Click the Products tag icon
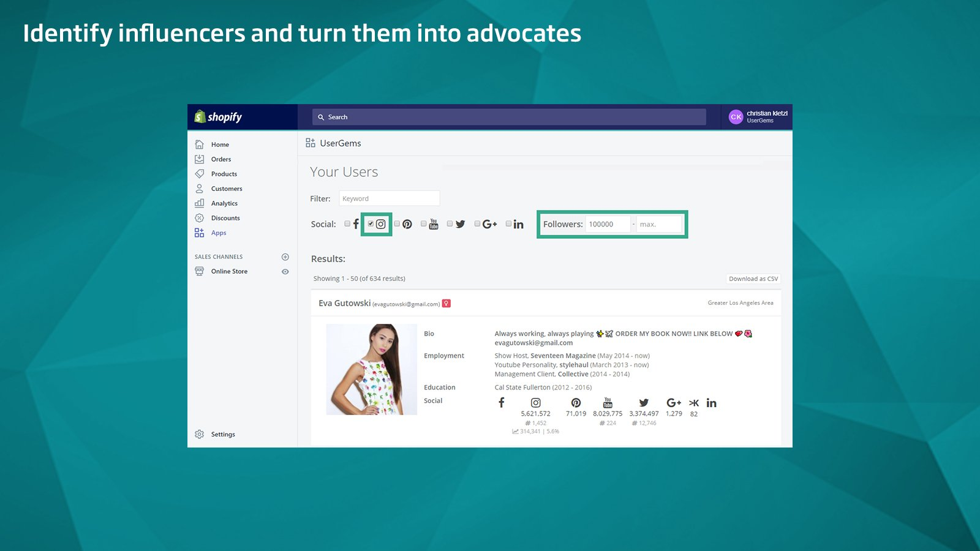The image size is (980, 551). pos(199,174)
